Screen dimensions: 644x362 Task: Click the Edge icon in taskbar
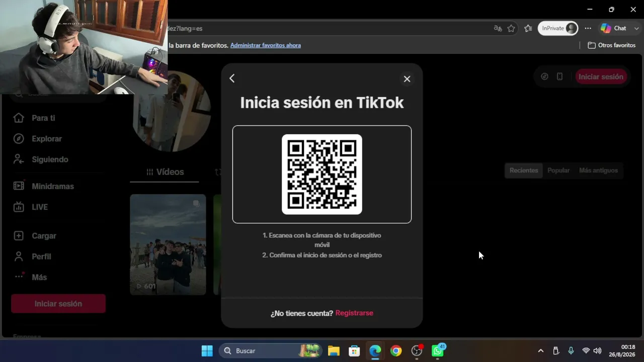click(x=375, y=350)
